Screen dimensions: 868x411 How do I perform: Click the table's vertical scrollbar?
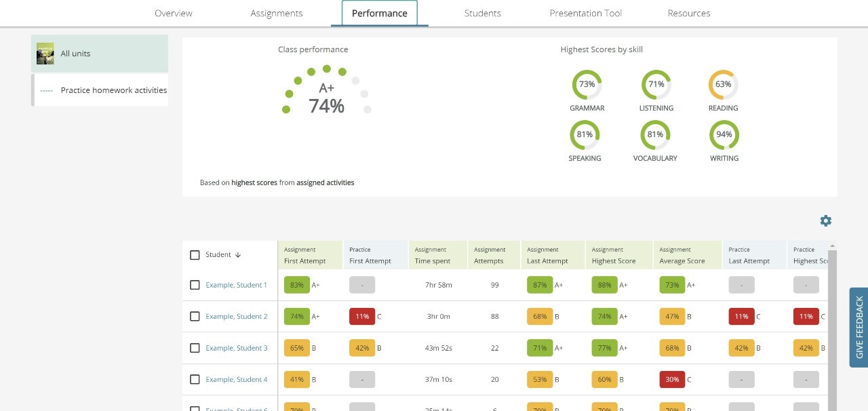click(x=832, y=326)
